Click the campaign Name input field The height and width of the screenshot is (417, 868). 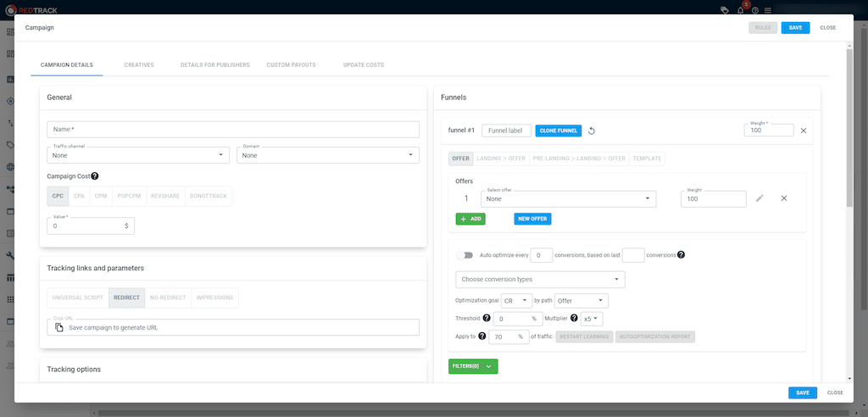coord(233,130)
